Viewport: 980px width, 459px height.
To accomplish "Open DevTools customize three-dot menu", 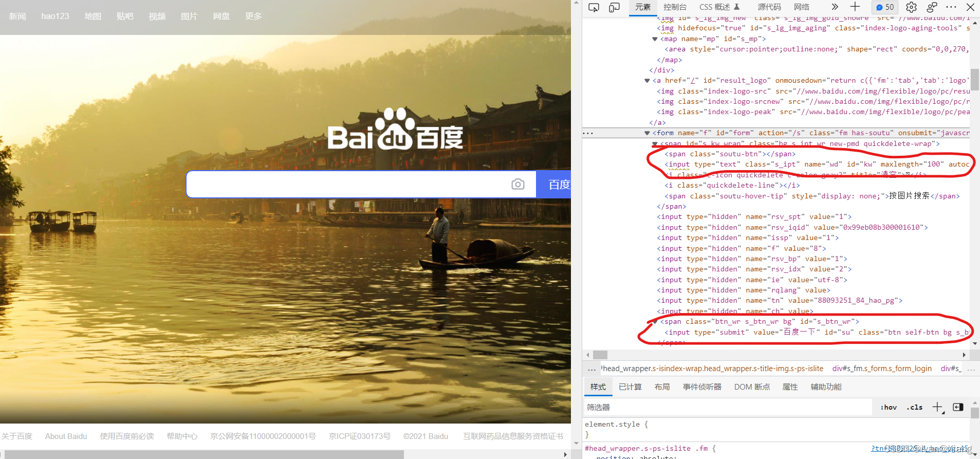I will (x=951, y=7).
